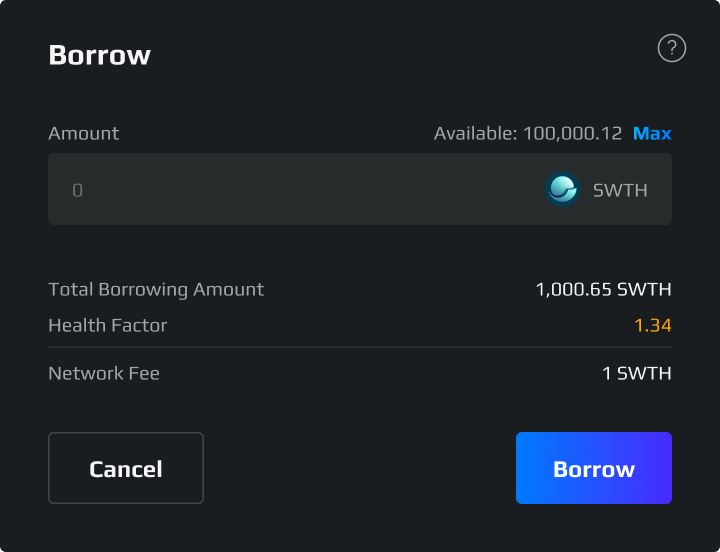Click the orange 1.34 health factor value
Viewport: 720px width, 552px height.
[652, 325]
